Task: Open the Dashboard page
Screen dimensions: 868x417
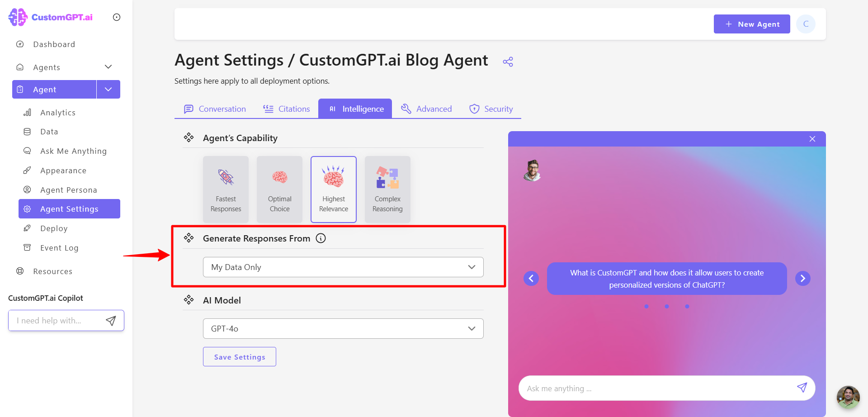Action: [x=54, y=44]
